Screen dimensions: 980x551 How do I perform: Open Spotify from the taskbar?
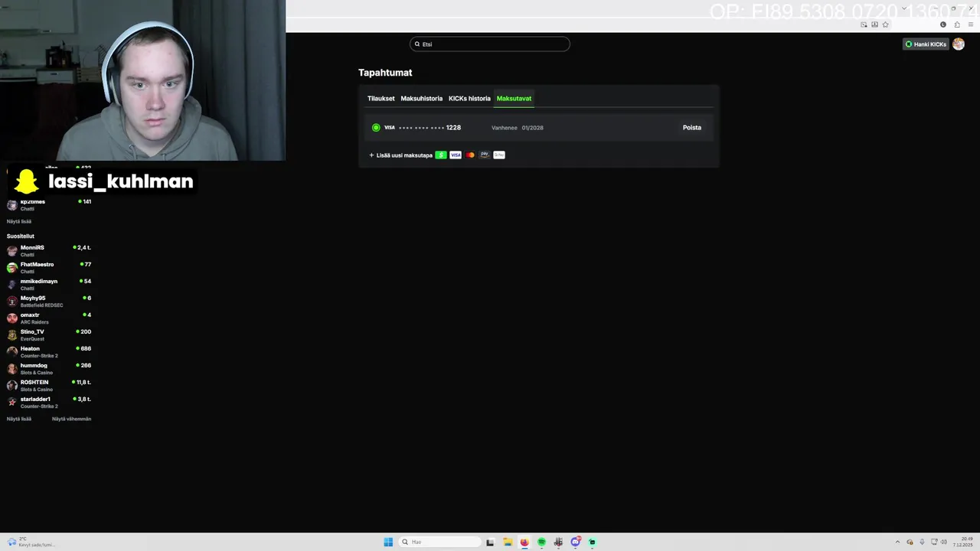541,542
